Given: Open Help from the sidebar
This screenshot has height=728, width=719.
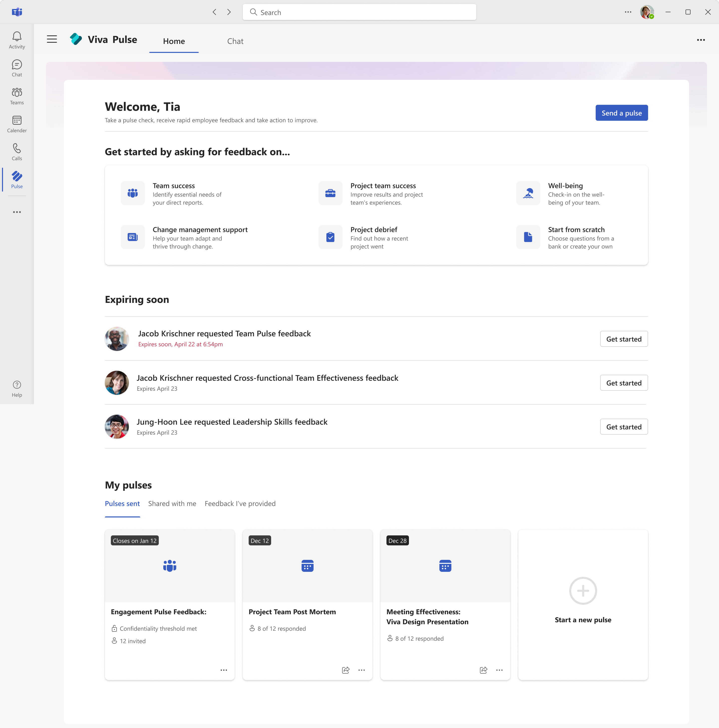Looking at the screenshot, I should pos(17,388).
